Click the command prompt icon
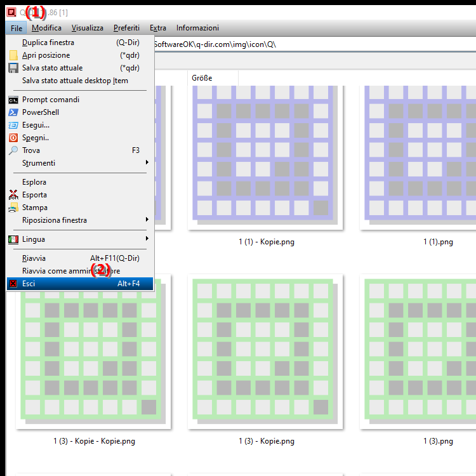Viewport: 476px width, 476px height. coord(13,100)
